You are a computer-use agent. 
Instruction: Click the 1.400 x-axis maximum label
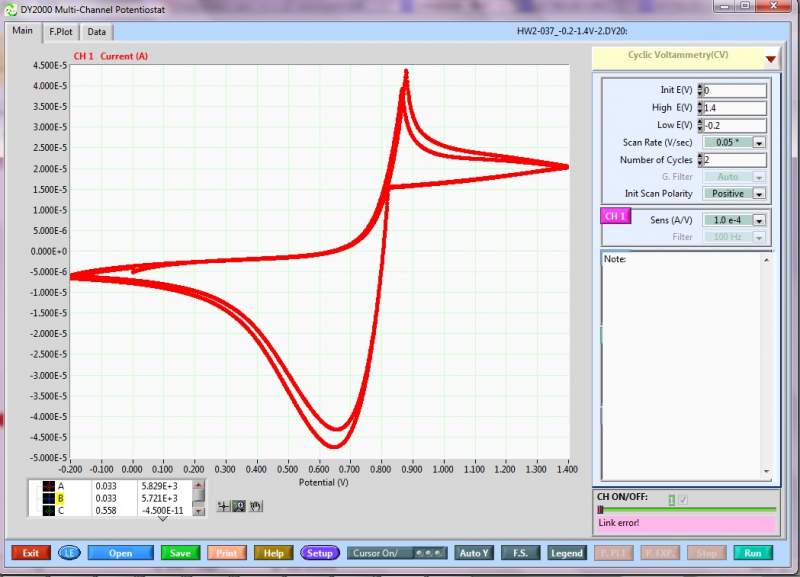coord(567,469)
